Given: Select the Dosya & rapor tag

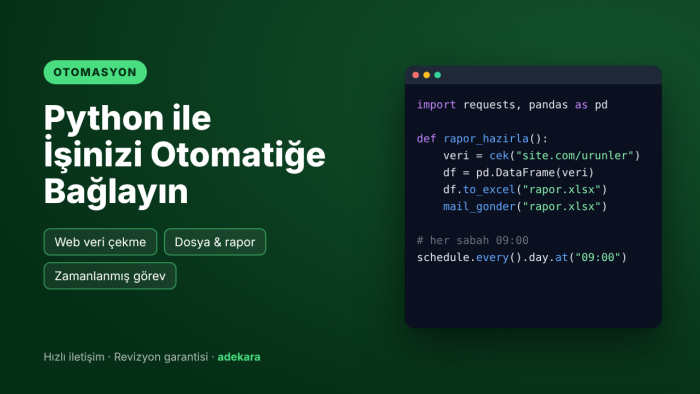Looking at the screenshot, I should pyautogui.click(x=215, y=242).
